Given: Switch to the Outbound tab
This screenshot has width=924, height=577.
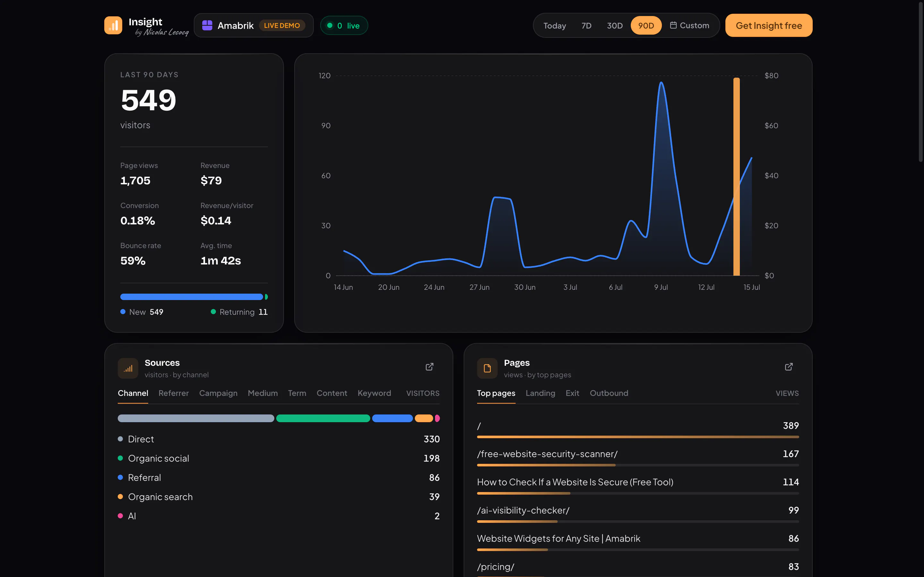Looking at the screenshot, I should [x=609, y=393].
